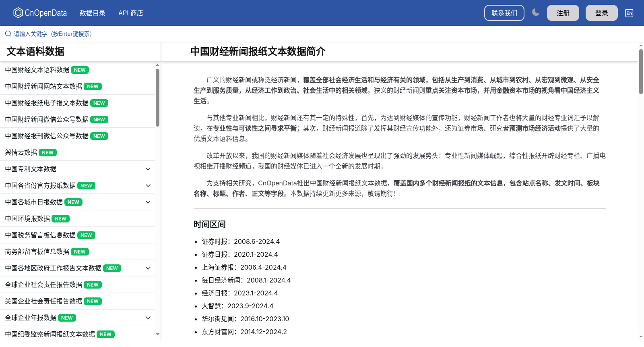Image resolution: width=644 pixels, height=347 pixels.
Task: Click the 经济日报：2023.1-2024.4 list item
Action: coord(240,293)
